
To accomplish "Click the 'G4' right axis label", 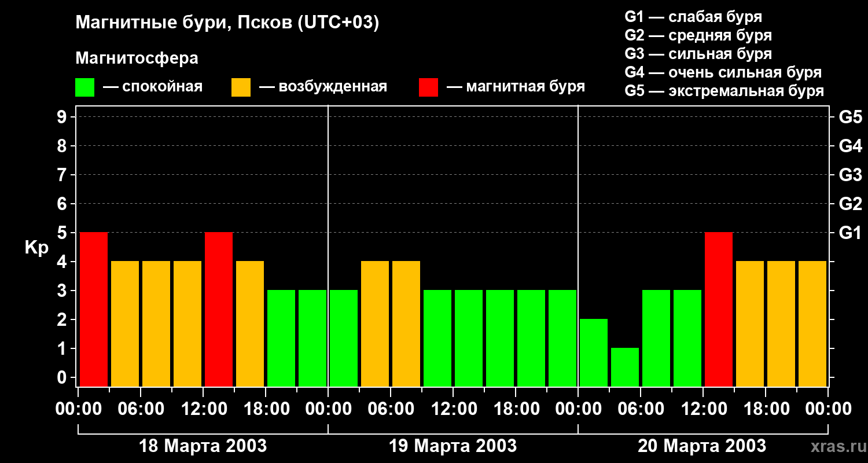I will click(x=850, y=146).
